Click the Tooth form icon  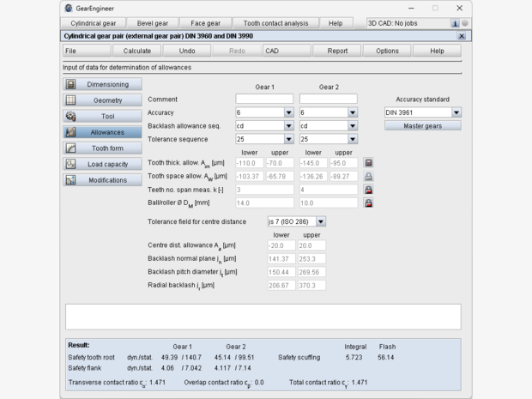71,148
